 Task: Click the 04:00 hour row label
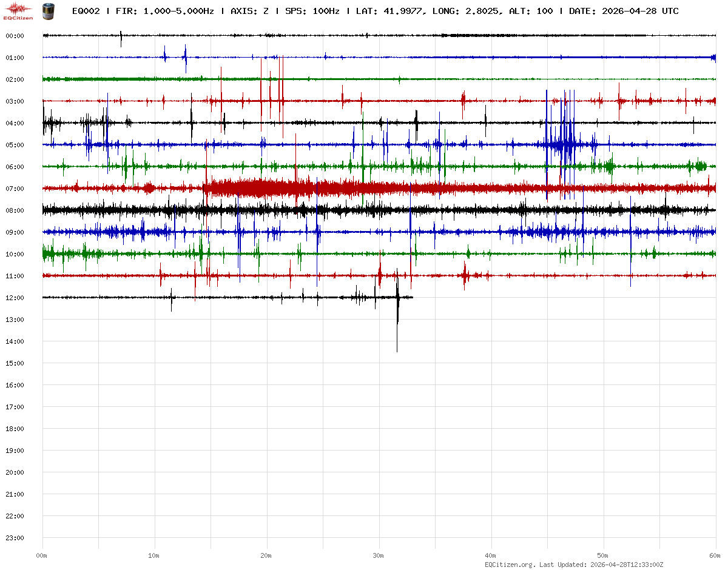click(15, 123)
